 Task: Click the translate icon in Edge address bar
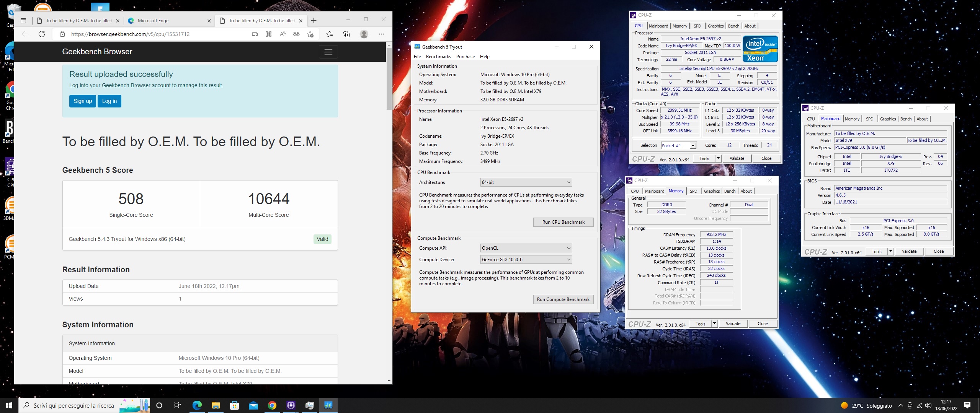pyautogui.click(x=296, y=34)
